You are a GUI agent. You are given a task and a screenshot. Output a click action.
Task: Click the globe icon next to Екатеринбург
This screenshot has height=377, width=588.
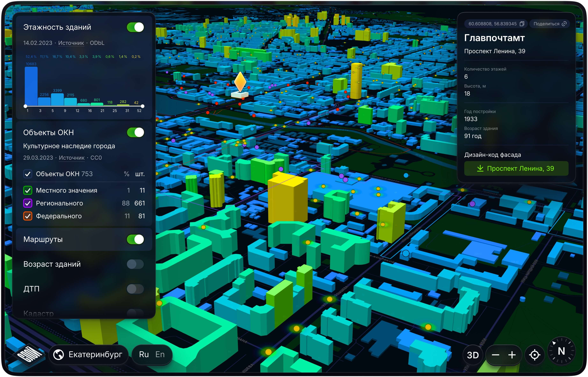pyautogui.click(x=58, y=354)
